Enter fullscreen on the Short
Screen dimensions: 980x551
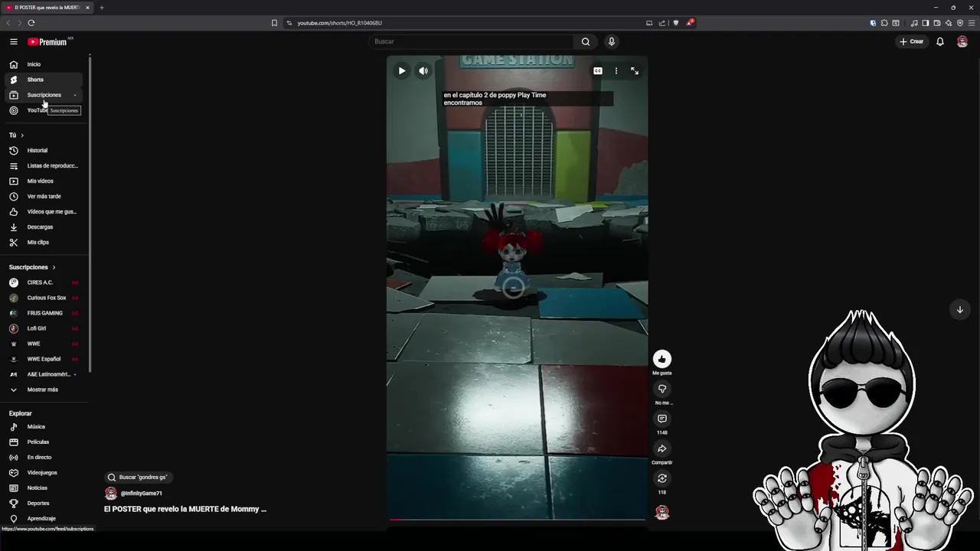635,71
